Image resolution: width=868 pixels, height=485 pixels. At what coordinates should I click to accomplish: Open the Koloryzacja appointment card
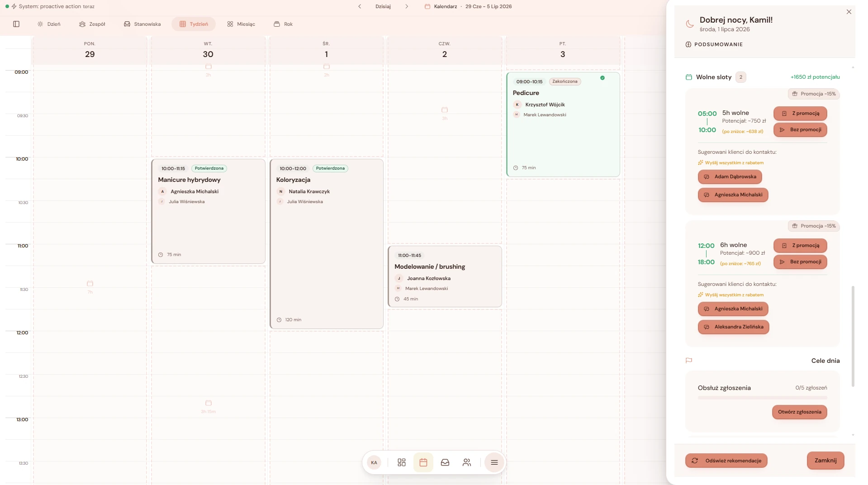[327, 243]
